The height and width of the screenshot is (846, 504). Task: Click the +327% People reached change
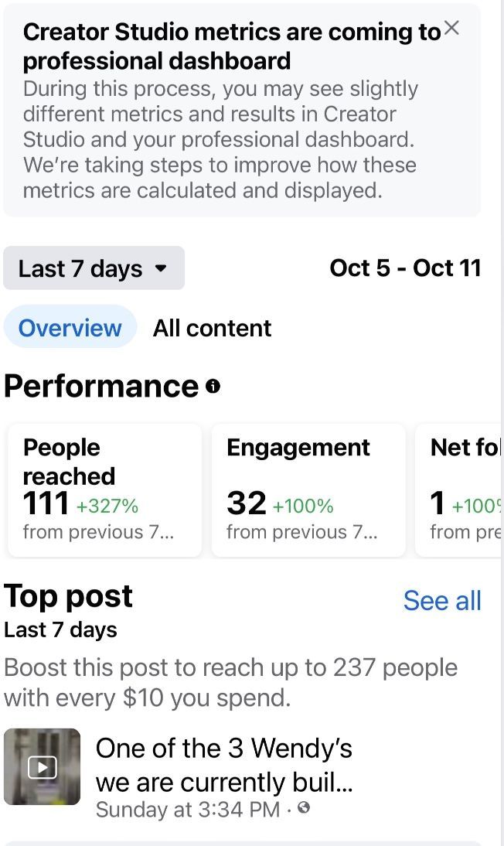point(107,507)
